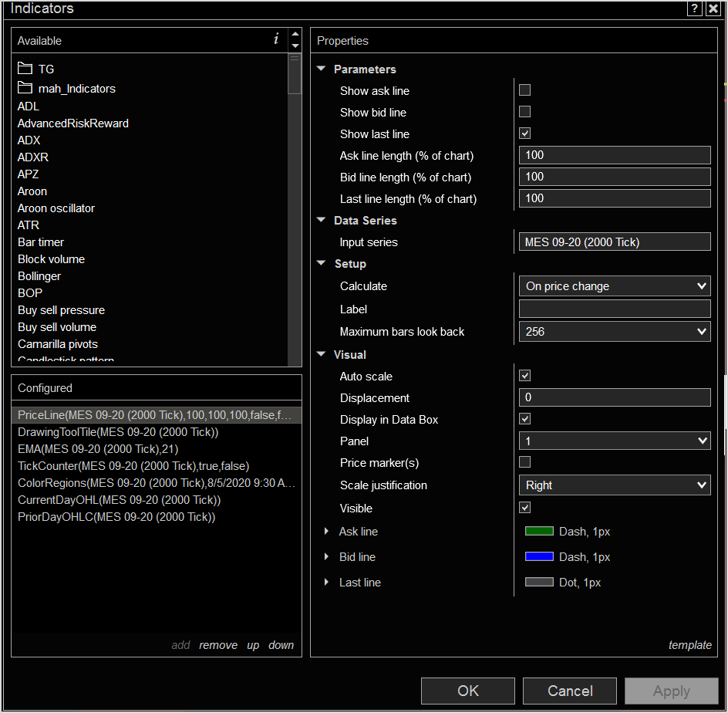Toggle the Auto scale checkbox
The image size is (728, 713).
click(x=524, y=376)
